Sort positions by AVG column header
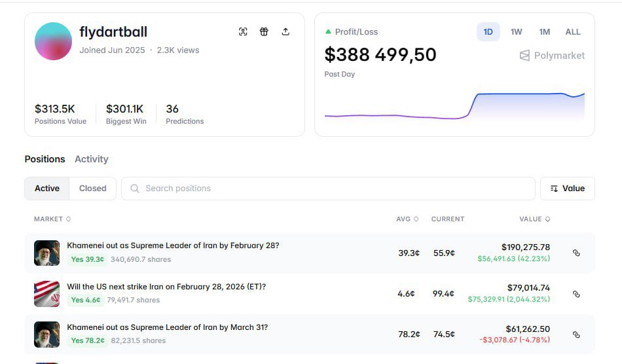This screenshot has width=622, height=364. (x=407, y=219)
